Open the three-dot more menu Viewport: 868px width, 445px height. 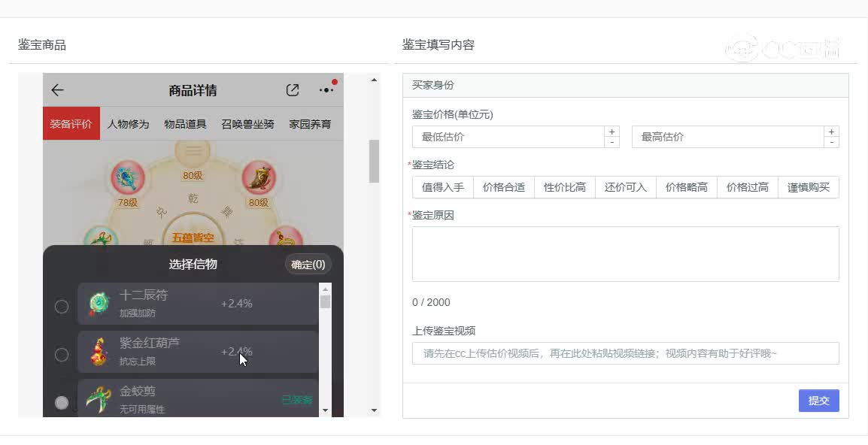click(326, 90)
